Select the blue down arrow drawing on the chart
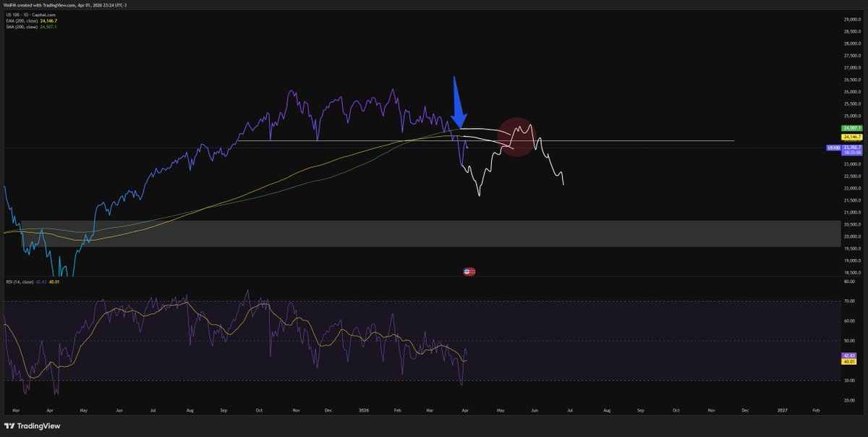The image size is (868, 437). click(x=458, y=102)
